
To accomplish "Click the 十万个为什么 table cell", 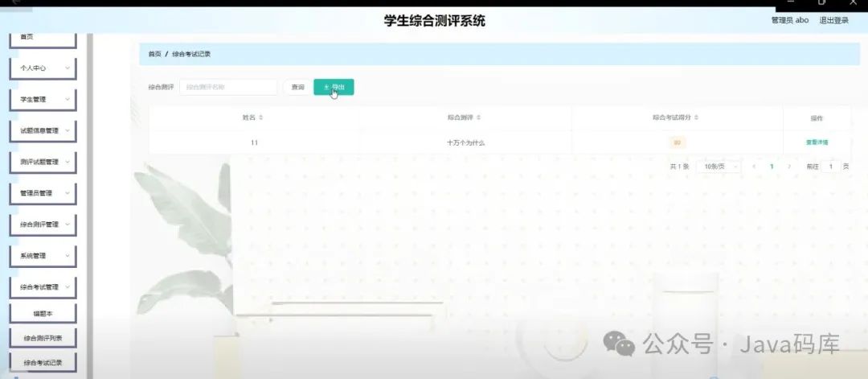I will tap(466, 143).
